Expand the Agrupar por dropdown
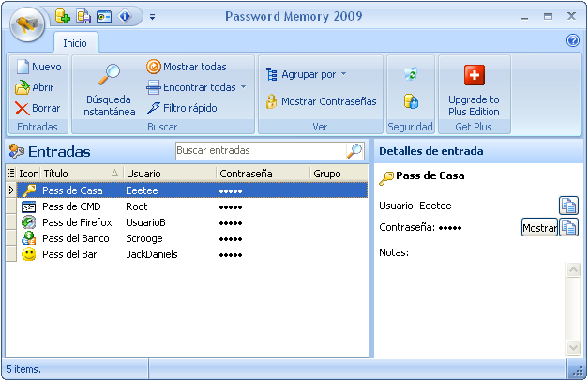The width and height of the screenshot is (588, 381). tap(343, 74)
